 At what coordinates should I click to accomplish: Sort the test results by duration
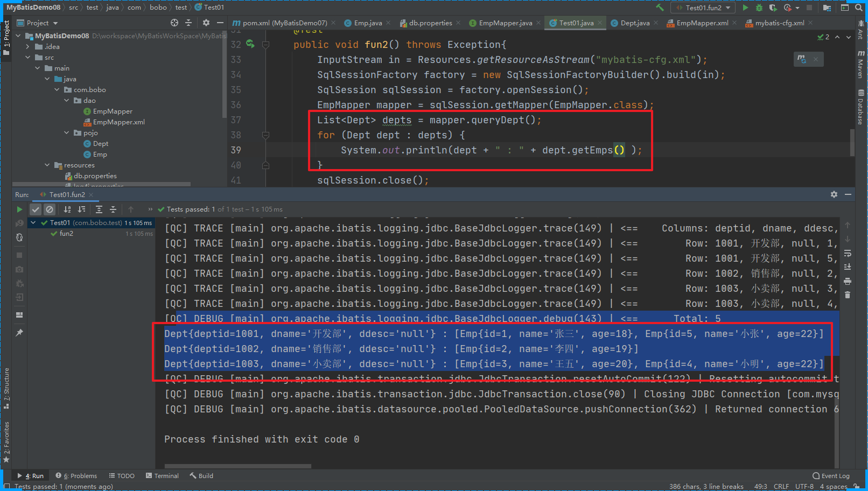81,209
